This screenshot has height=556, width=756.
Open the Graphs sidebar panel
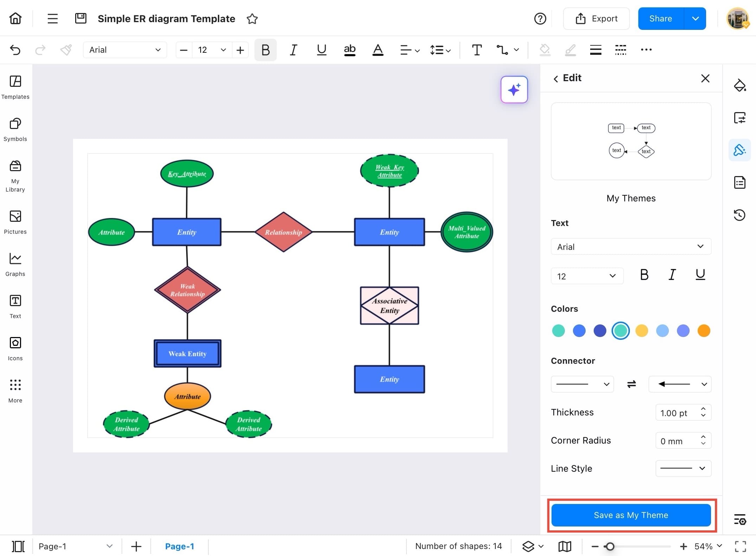[15, 264]
